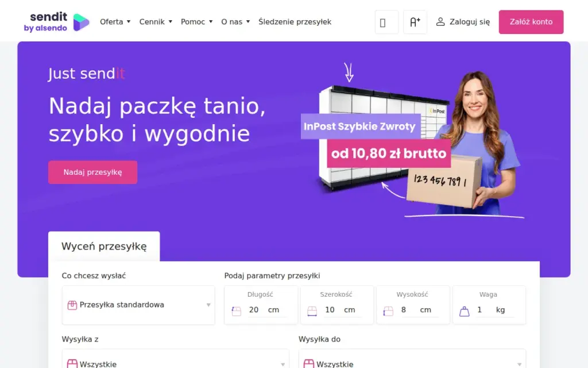The height and width of the screenshot is (368, 588).
Task: Click the 'Podaj parametry przesyłki' label
Action: tap(272, 275)
